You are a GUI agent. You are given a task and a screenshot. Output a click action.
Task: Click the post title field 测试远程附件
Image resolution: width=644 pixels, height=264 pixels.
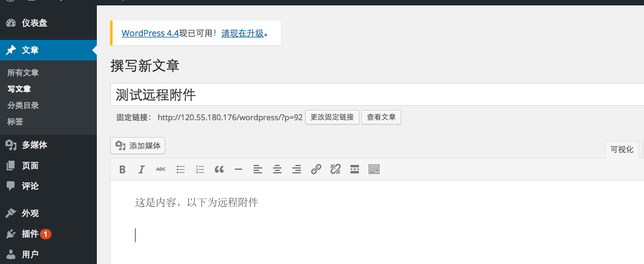tap(377, 95)
